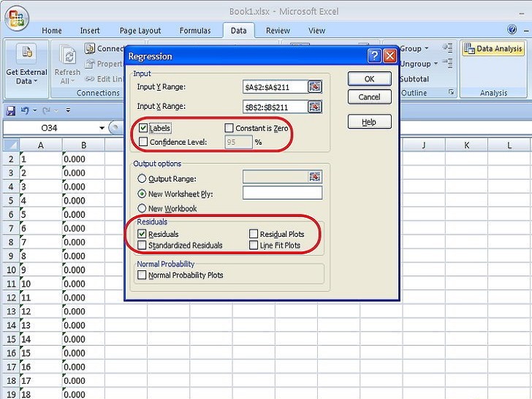Viewport: 532px width, 399px height.
Task: Open the Undo history dropdown arrow
Action: [x=34, y=110]
